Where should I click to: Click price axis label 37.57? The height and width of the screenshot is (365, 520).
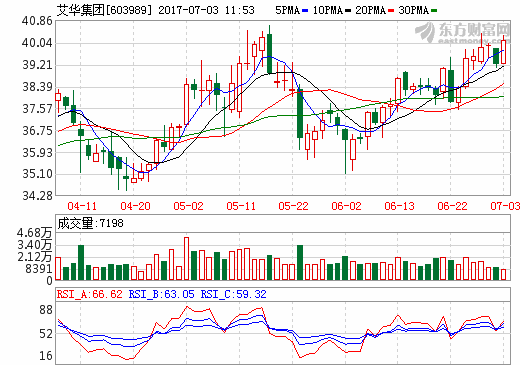tap(37, 109)
